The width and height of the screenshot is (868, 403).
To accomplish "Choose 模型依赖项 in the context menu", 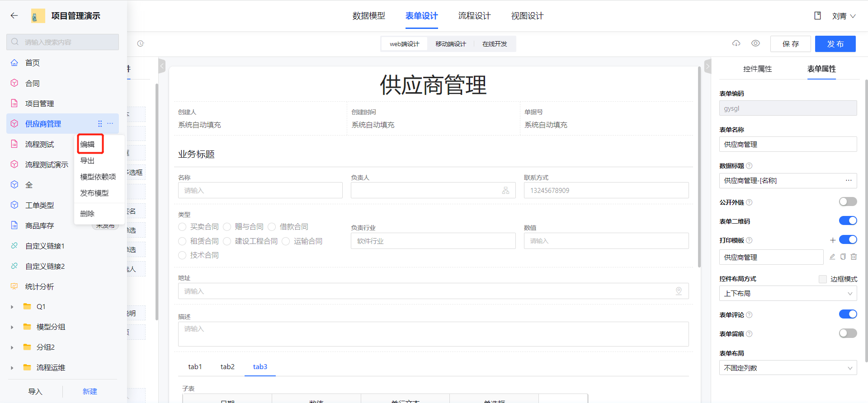I will click(98, 177).
